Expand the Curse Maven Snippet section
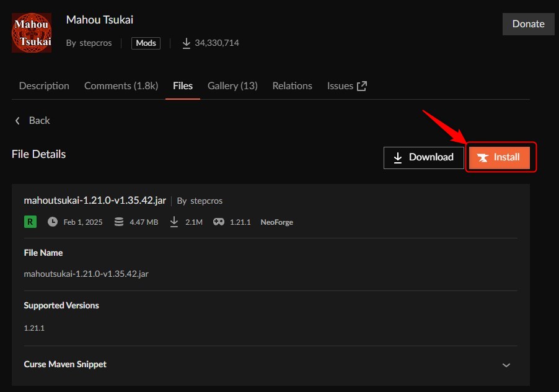This screenshot has width=559, height=392. click(271, 365)
